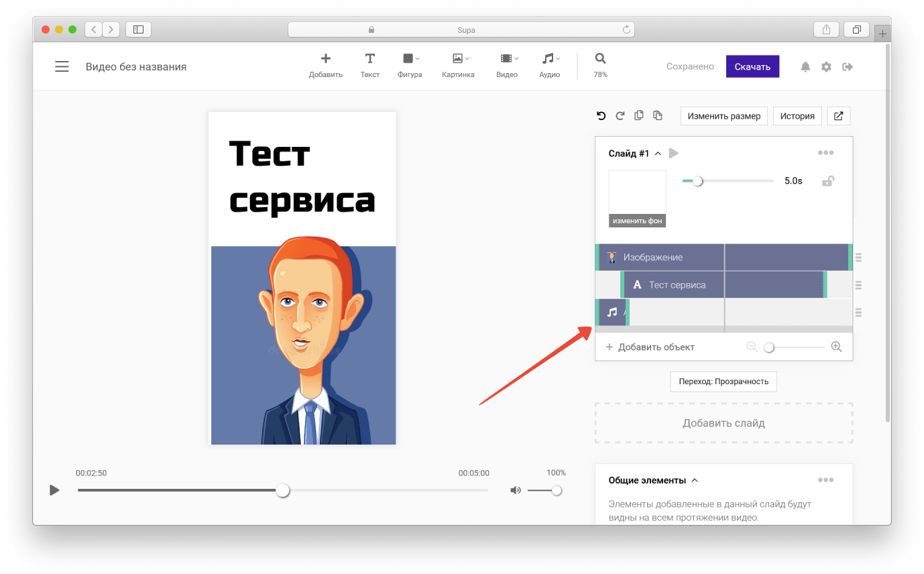This screenshot has height=574, width=924.
Task: Click Изменить размер button
Action: 724,116
